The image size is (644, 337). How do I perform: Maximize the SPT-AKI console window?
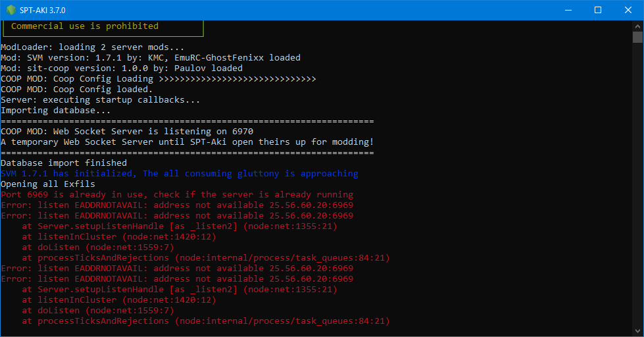598,10
